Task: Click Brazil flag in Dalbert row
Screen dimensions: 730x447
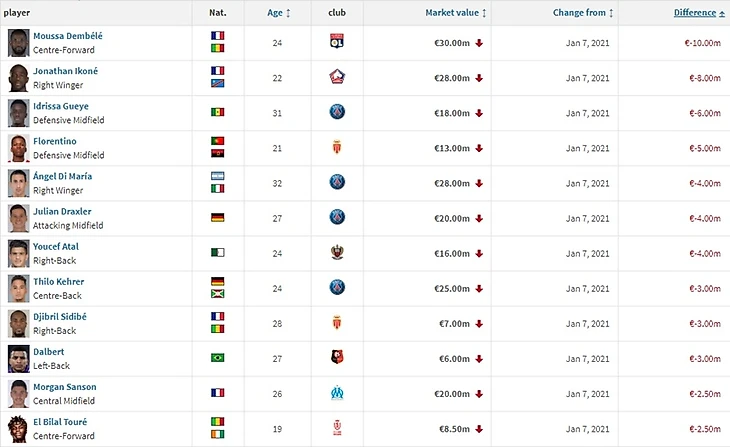Action: [x=217, y=358]
